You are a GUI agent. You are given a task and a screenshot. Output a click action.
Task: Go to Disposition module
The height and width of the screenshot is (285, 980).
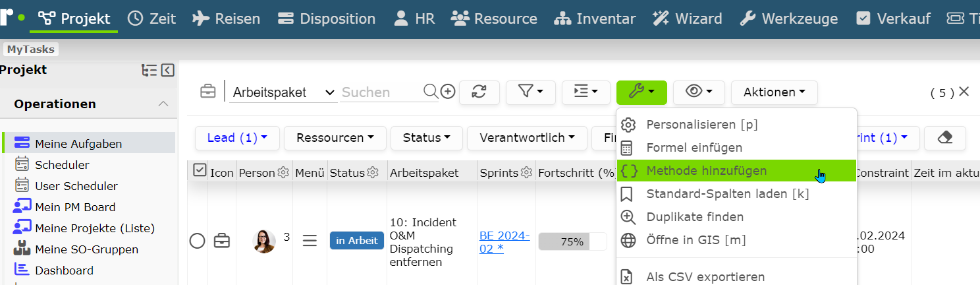coord(327,18)
